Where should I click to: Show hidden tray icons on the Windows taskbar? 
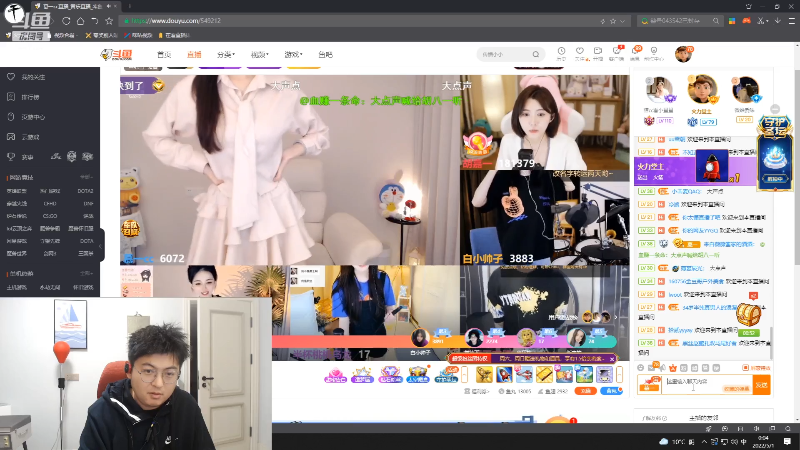click(x=704, y=442)
